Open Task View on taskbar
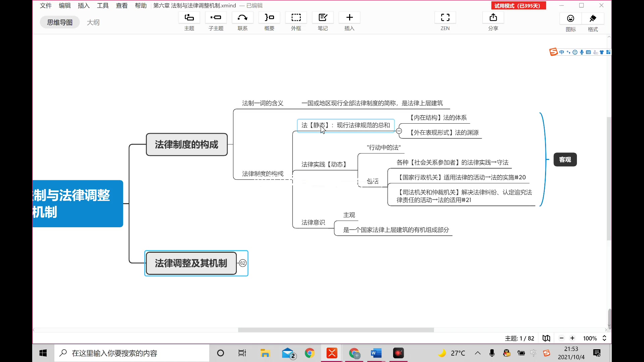The width and height of the screenshot is (644, 362). click(242, 353)
